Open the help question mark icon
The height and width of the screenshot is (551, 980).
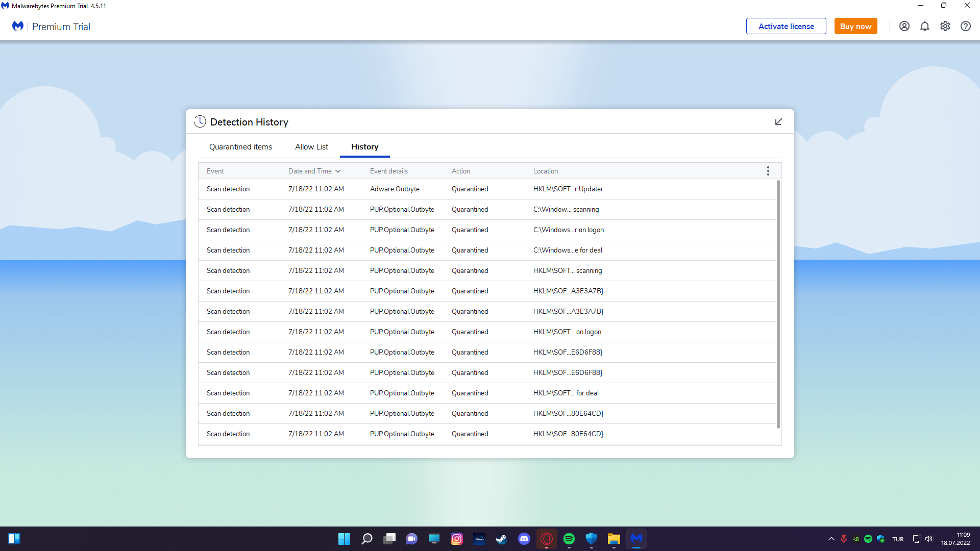tap(965, 26)
